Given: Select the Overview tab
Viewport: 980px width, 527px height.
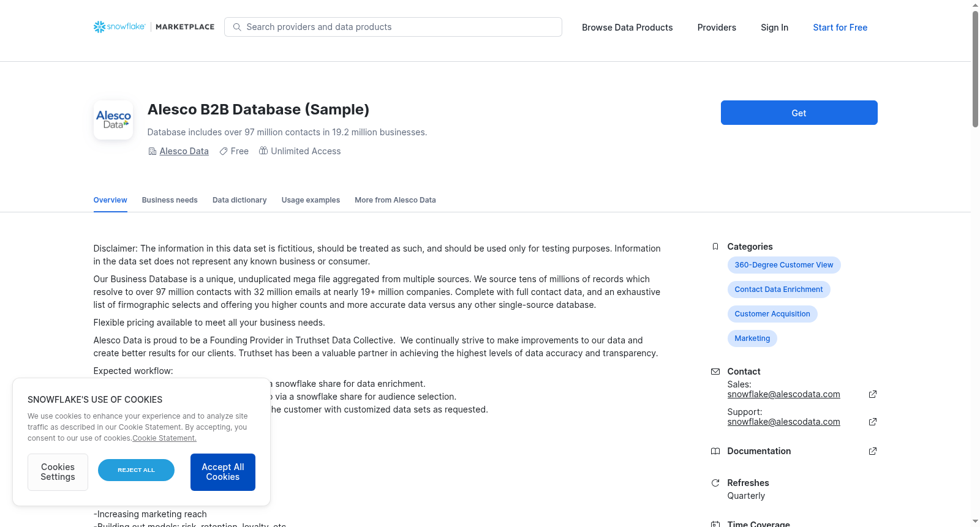Looking at the screenshot, I should click(x=110, y=200).
